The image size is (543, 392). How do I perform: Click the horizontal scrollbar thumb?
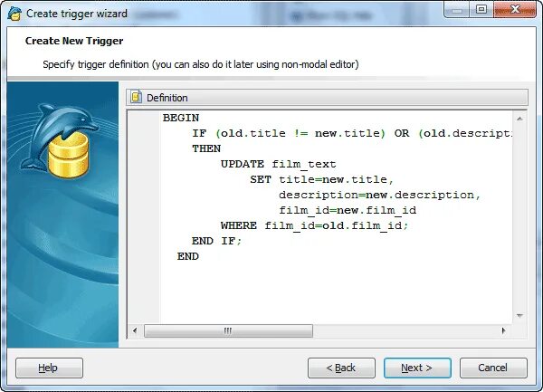(228, 330)
